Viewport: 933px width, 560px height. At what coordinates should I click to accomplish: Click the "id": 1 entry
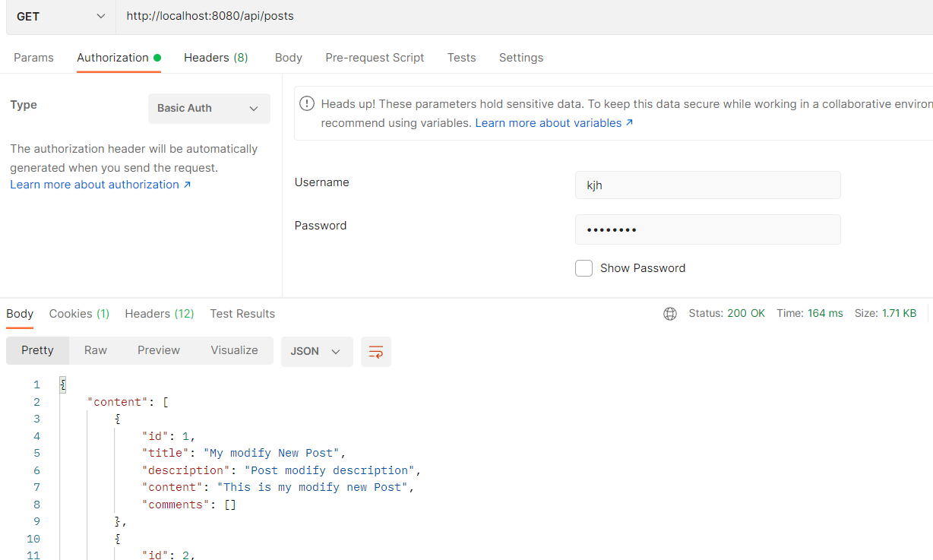coord(169,436)
